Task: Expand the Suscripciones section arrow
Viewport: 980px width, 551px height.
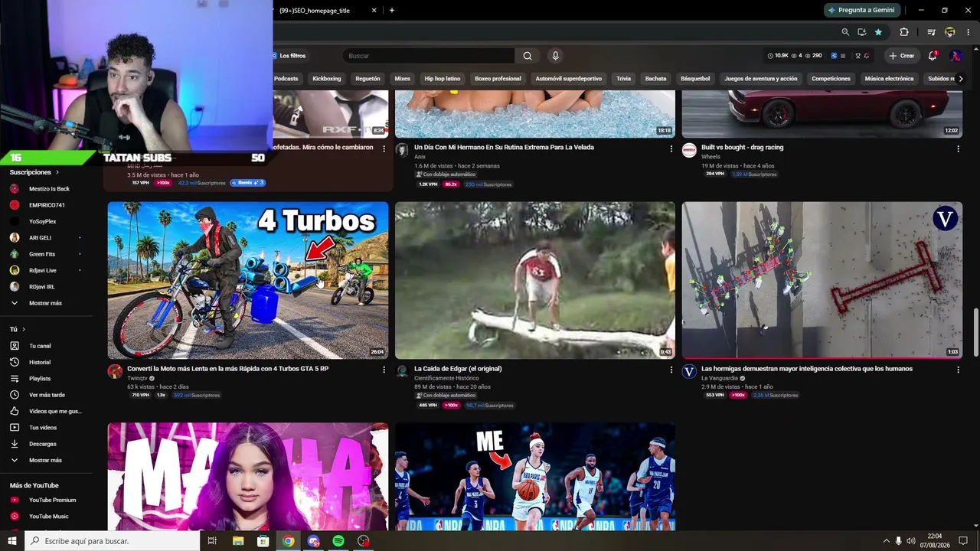Action: point(57,172)
